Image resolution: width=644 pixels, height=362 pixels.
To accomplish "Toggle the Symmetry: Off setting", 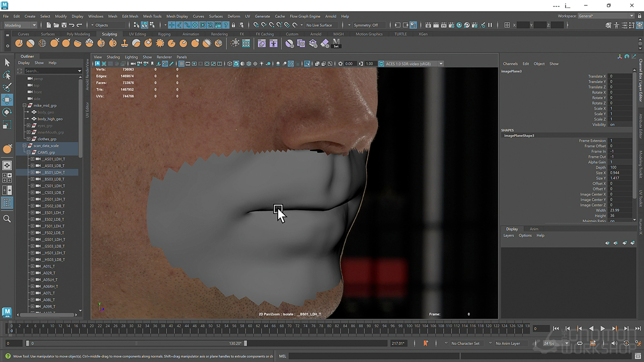I will click(366, 25).
